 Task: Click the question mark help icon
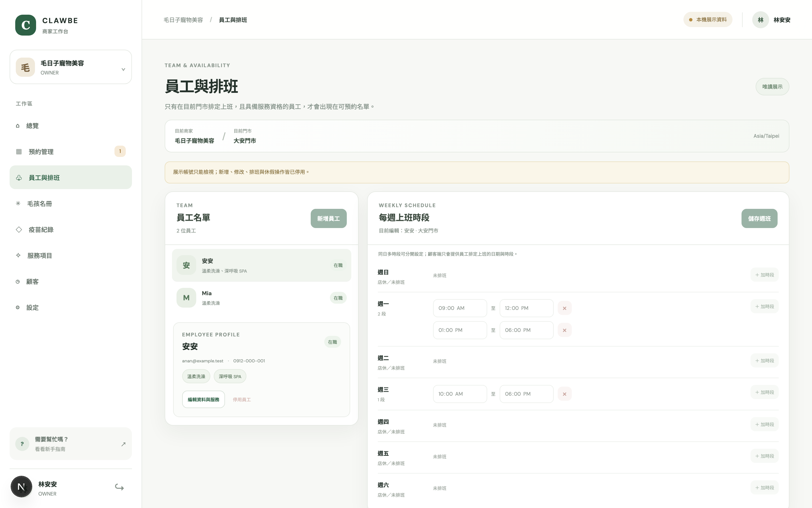click(x=22, y=444)
